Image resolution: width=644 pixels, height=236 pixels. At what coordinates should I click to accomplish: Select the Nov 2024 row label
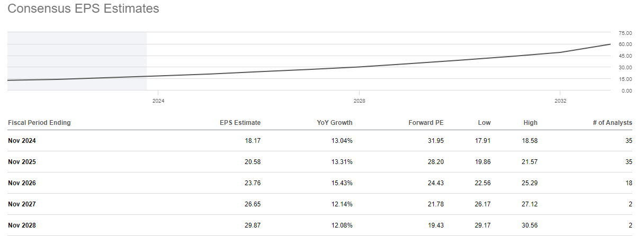pyautogui.click(x=22, y=141)
